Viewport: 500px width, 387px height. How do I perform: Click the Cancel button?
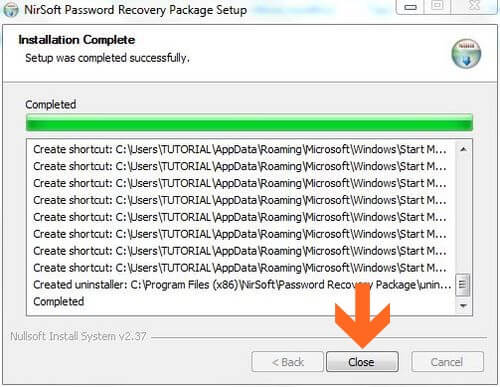tap(447, 362)
